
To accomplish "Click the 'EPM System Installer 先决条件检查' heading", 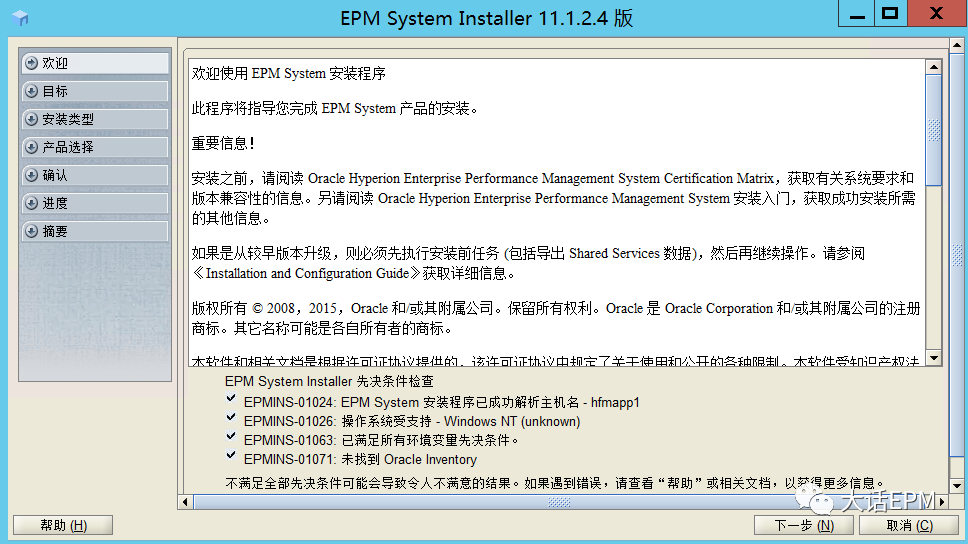I will (x=329, y=382).
